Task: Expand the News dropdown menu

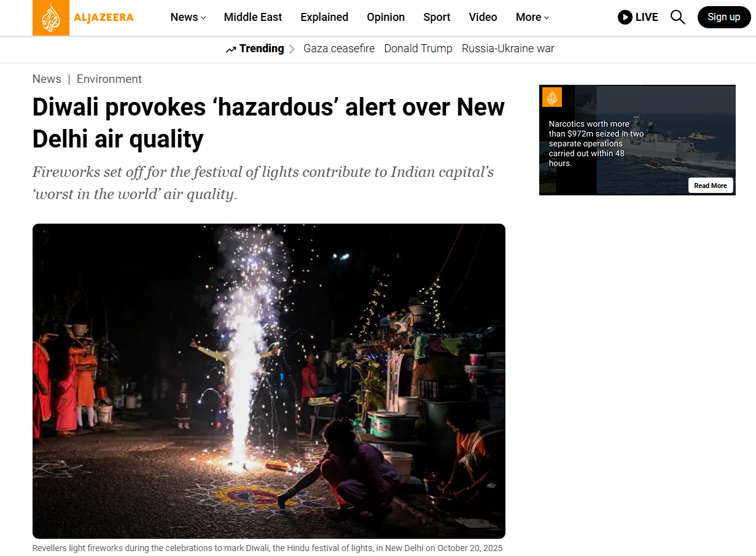Action: click(188, 17)
